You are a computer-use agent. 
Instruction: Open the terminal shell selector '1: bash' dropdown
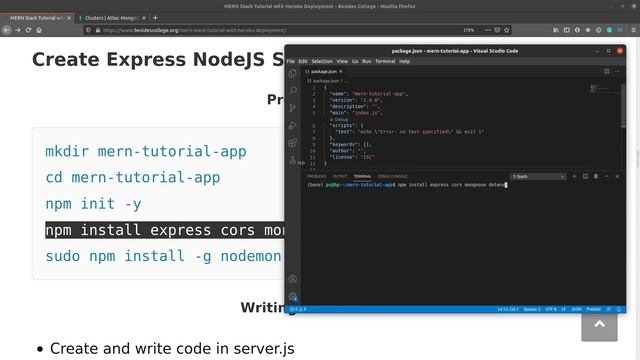point(538,176)
